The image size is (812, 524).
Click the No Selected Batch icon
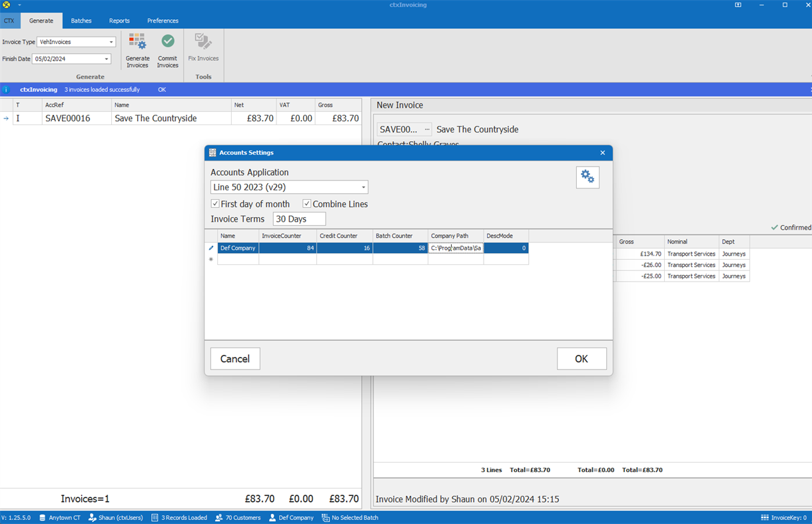tap(324, 517)
